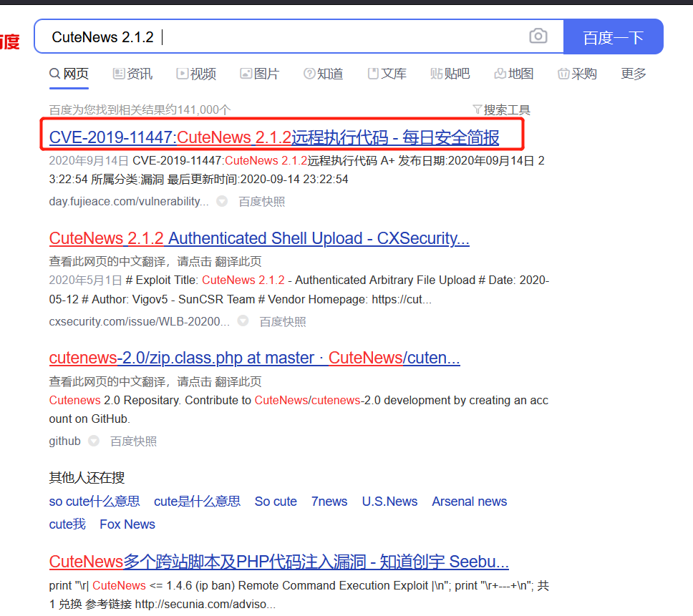Click the 其他人还在搜 heading

(87, 477)
